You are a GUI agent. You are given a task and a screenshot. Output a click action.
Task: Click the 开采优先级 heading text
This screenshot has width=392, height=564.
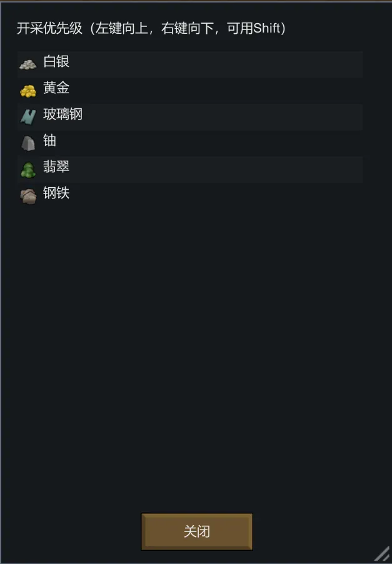pos(49,29)
